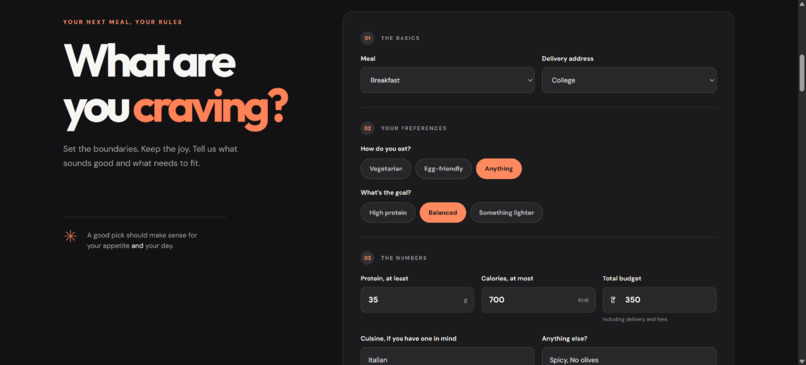The image size is (806, 365).
Task: Click the 'What's the goal?' label
Action: (x=386, y=193)
